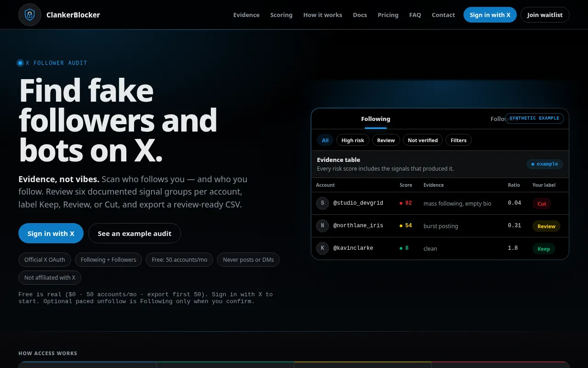Open the Evidence nav link

point(246,15)
